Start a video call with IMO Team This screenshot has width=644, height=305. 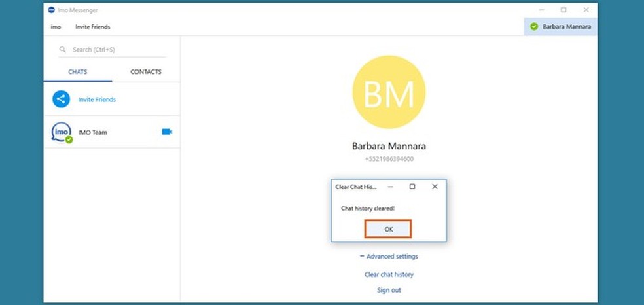click(x=167, y=132)
